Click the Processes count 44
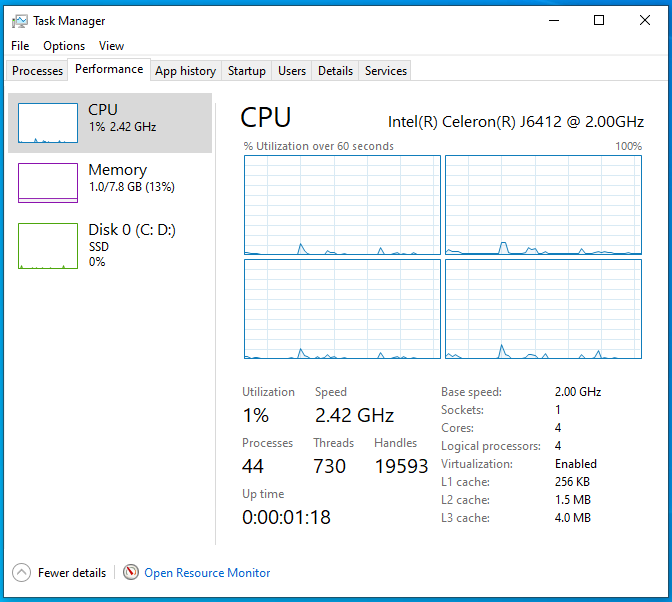 tap(252, 466)
